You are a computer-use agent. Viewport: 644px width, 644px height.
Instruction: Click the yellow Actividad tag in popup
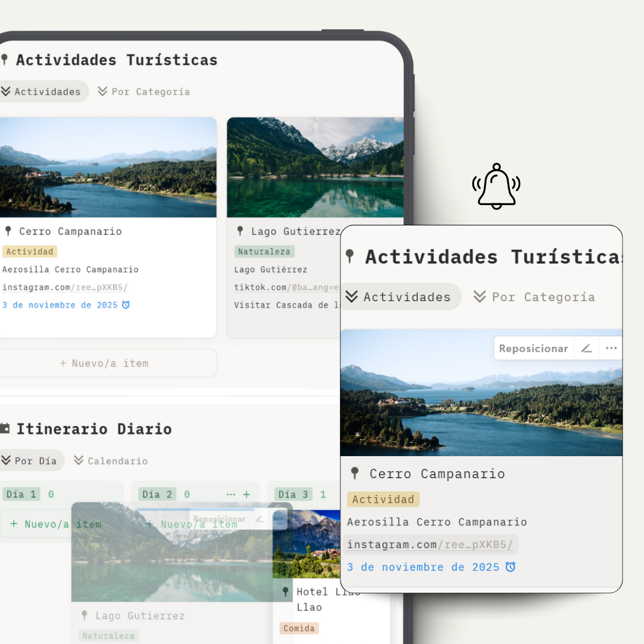tap(383, 500)
